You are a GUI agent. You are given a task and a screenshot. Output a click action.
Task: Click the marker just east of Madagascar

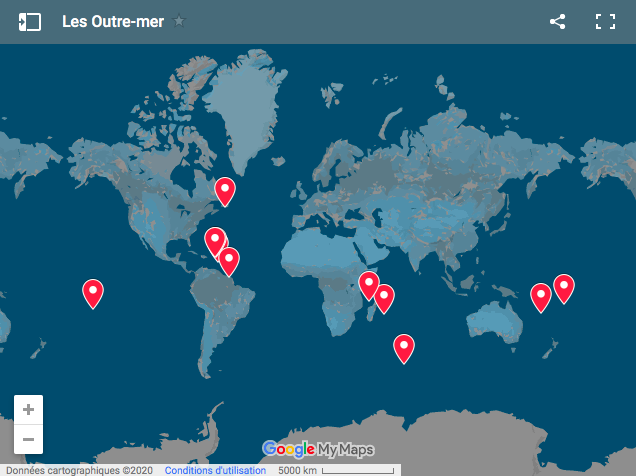[x=384, y=297]
